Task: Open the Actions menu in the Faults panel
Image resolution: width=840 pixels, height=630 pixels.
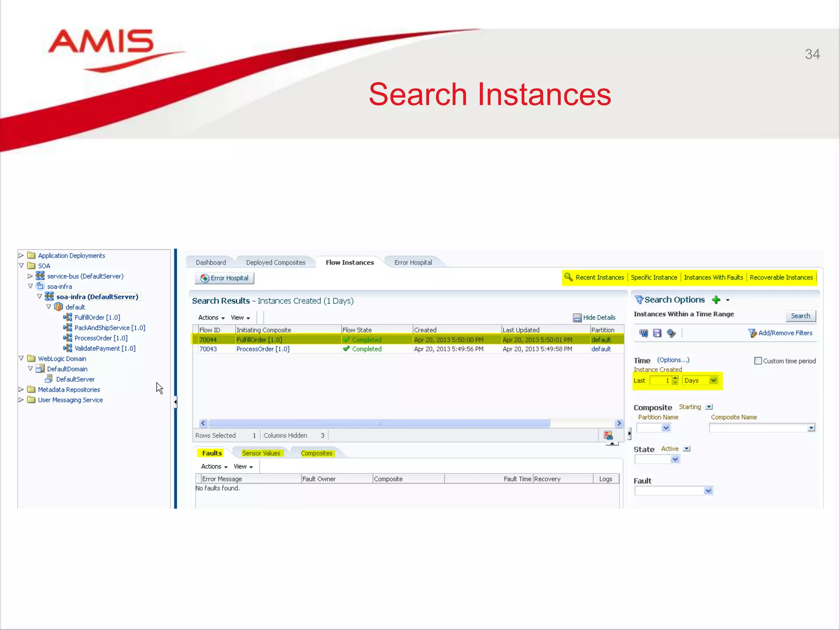Action: click(214, 466)
